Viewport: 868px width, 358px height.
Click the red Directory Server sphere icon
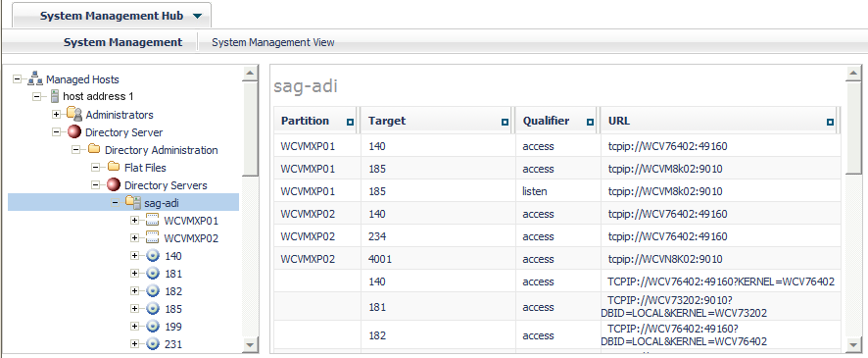(74, 132)
